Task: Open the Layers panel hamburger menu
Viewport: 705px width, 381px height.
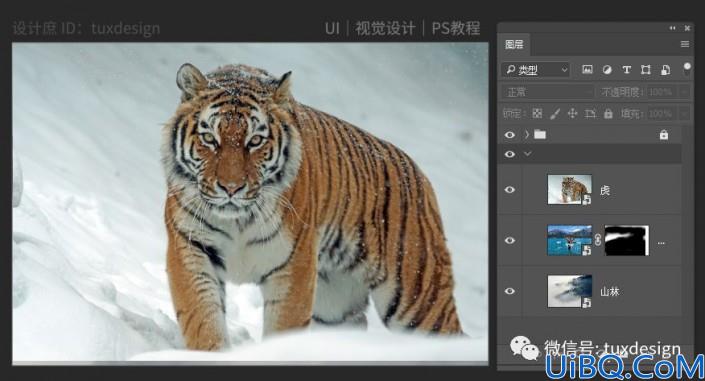Action: click(x=685, y=44)
